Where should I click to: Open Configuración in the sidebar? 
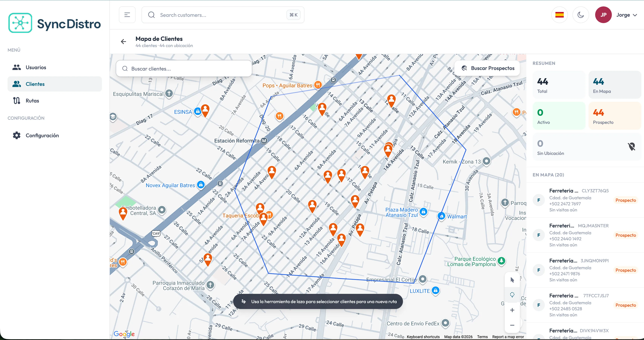pyautogui.click(x=55, y=135)
